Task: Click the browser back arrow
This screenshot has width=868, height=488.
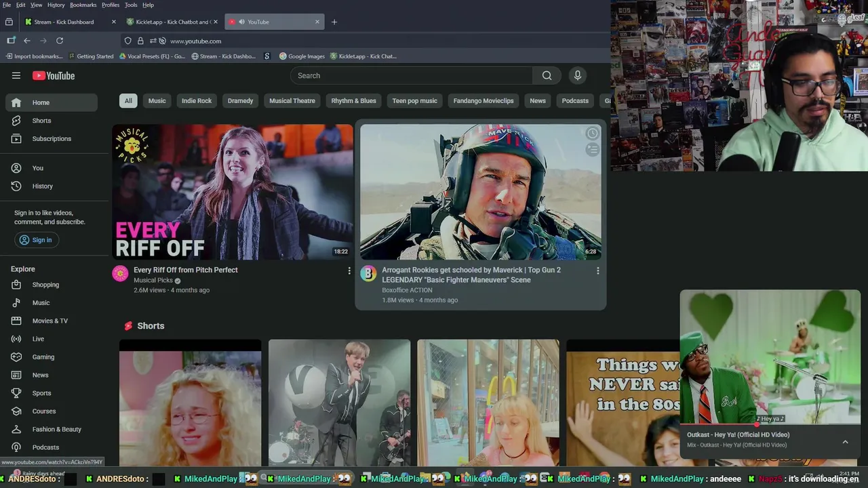Action: tap(27, 41)
